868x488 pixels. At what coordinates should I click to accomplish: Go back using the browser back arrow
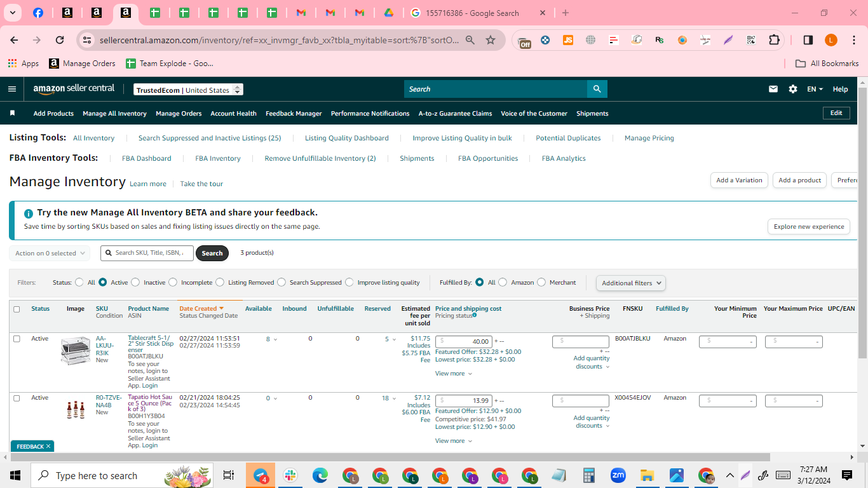(15, 40)
